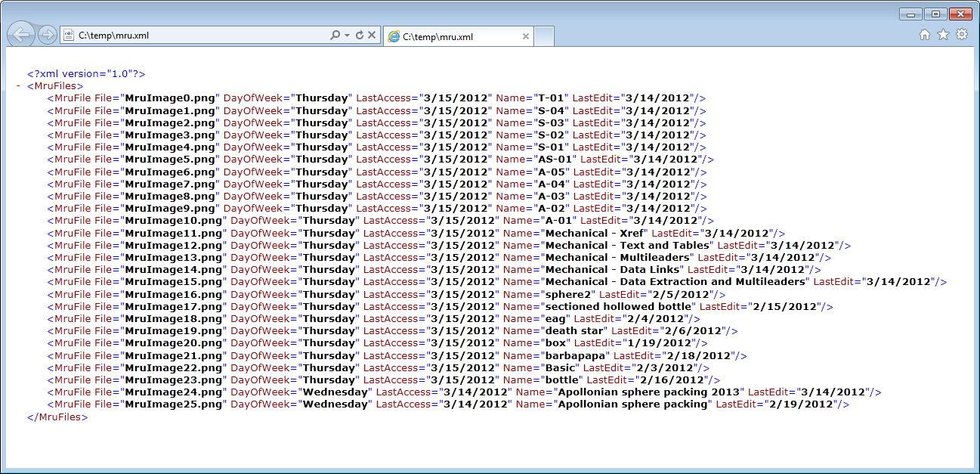Collapse the MruFiles XML node
The image size is (980, 474).
click(x=17, y=86)
